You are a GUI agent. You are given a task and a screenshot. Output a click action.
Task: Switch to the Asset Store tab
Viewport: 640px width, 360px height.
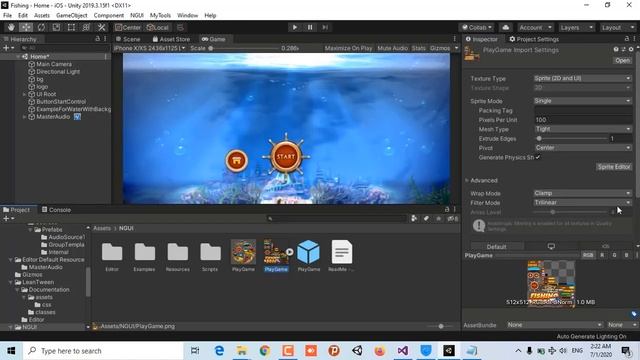tap(171, 39)
